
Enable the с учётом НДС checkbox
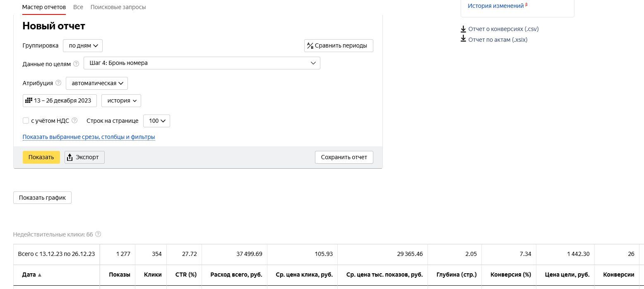[26, 121]
